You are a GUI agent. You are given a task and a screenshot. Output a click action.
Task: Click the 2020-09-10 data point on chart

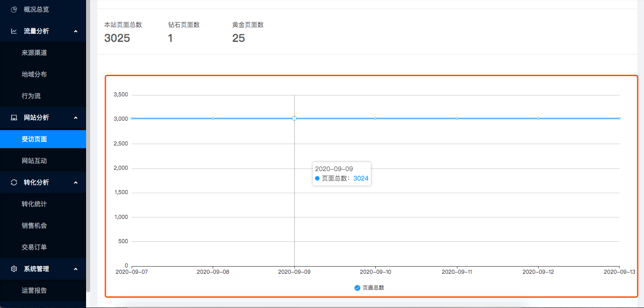pyautogui.click(x=375, y=118)
